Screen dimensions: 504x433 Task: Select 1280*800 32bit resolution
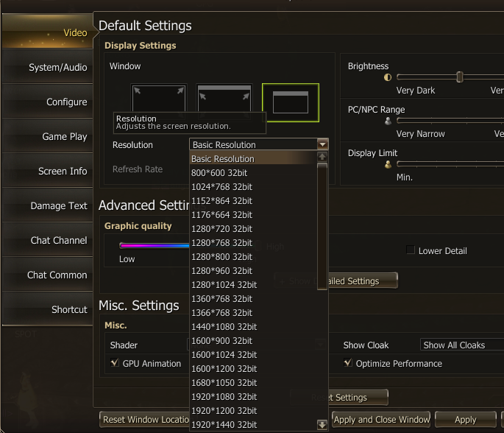253,257
